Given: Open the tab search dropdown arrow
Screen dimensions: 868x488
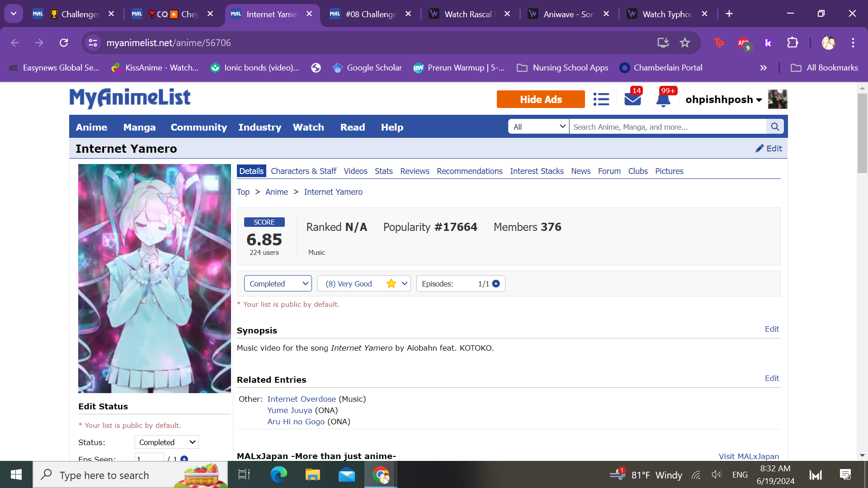Looking at the screenshot, I should point(14,14).
